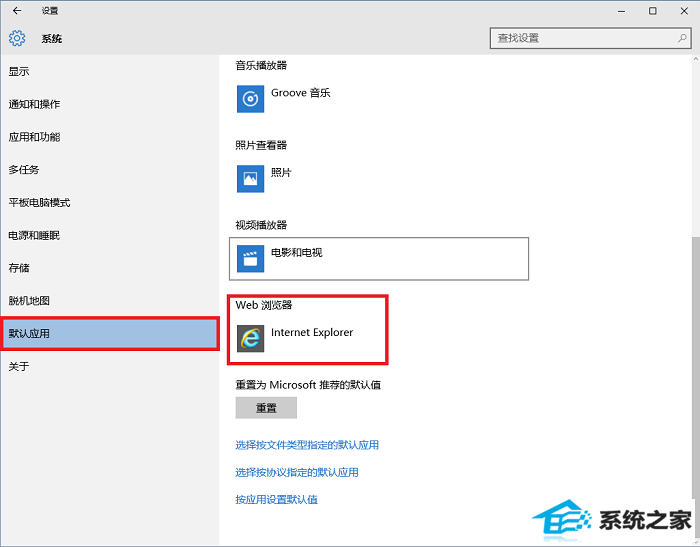Click the 重置 button
This screenshot has width=700, height=547.
266,408
